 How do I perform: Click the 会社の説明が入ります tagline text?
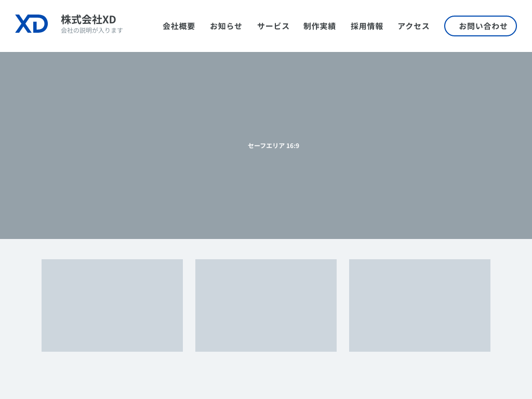click(x=92, y=31)
